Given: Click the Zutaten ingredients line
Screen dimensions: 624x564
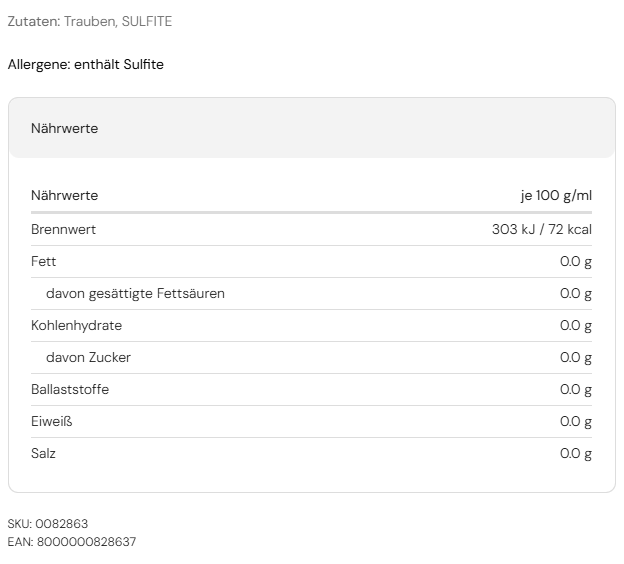Looking at the screenshot, I should (x=90, y=21).
